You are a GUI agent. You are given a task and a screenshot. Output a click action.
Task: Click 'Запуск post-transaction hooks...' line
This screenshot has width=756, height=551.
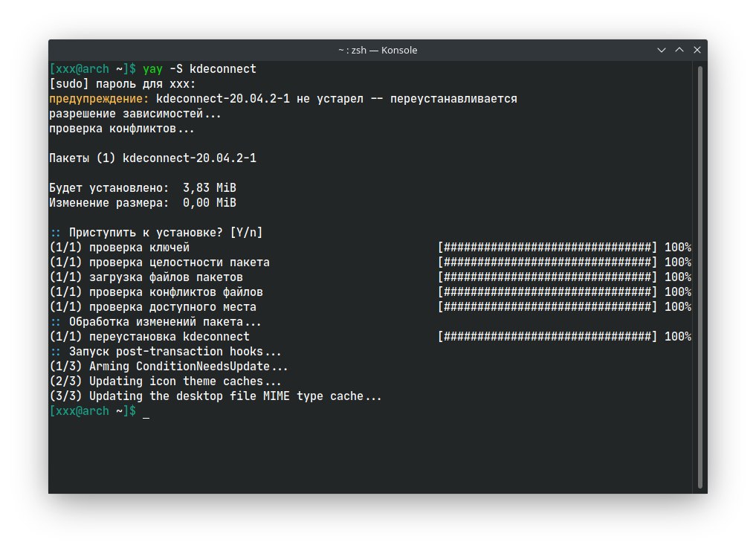(175, 352)
